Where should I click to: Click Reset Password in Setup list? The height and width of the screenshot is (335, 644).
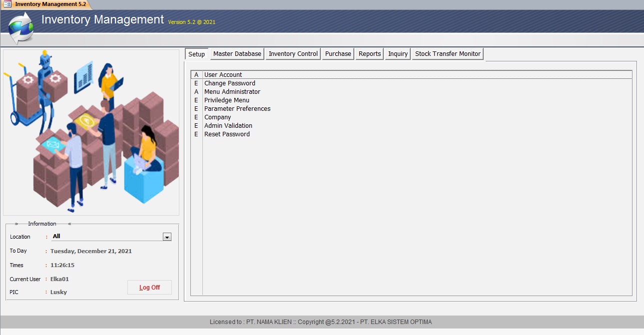pos(227,134)
